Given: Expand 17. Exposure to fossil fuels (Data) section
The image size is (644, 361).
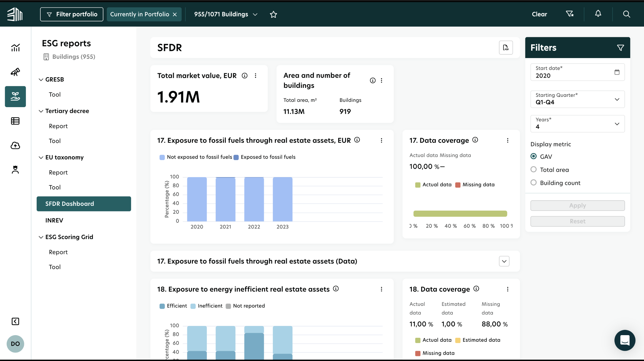Looking at the screenshot, I should [504, 261].
